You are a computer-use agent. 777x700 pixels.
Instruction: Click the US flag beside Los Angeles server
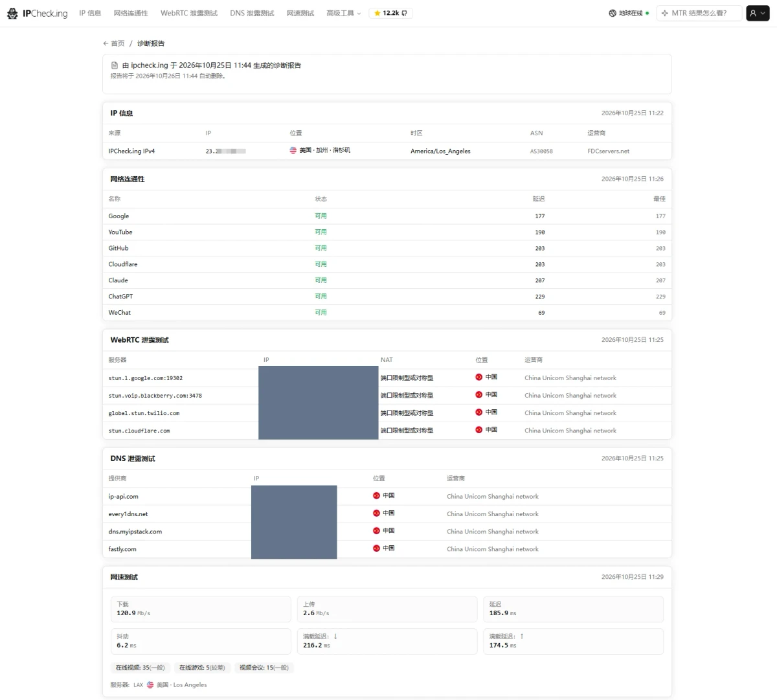(150, 684)
